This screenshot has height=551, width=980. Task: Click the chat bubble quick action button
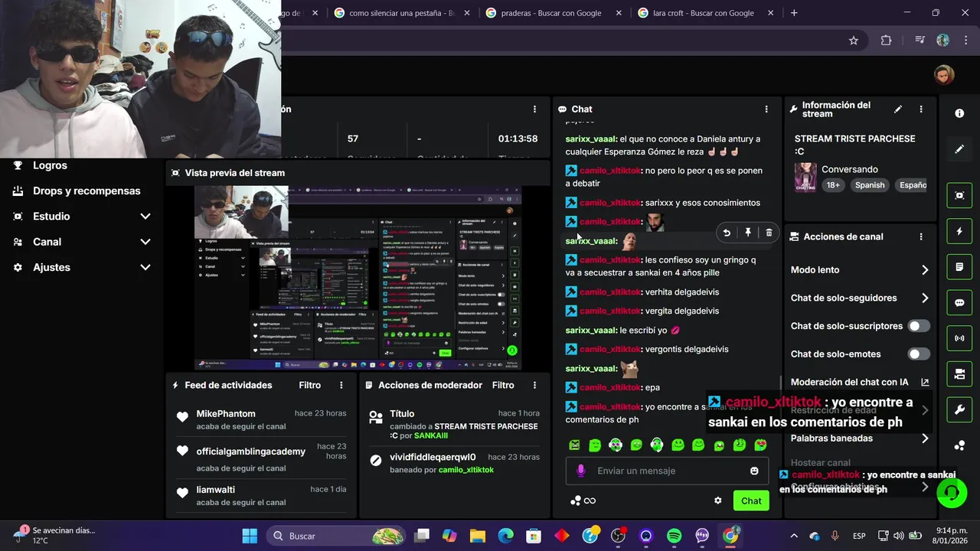click(959, 302)
